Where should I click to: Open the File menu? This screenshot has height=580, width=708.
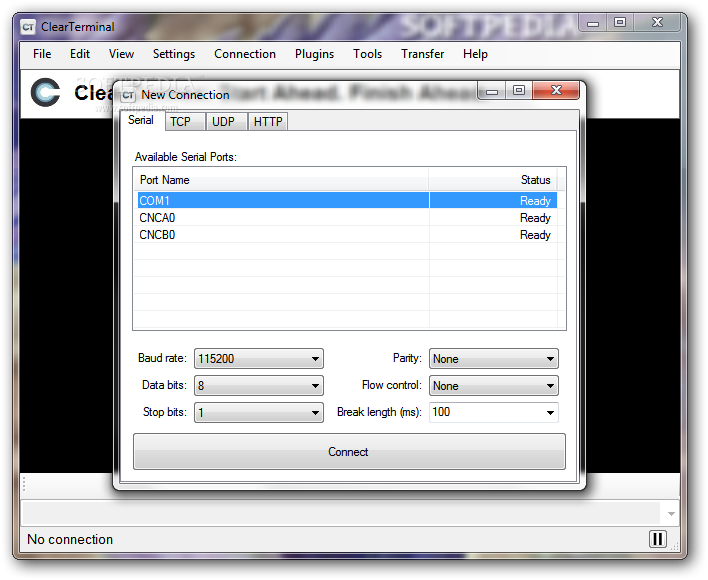pyautogui.click(x=42, y=54)
